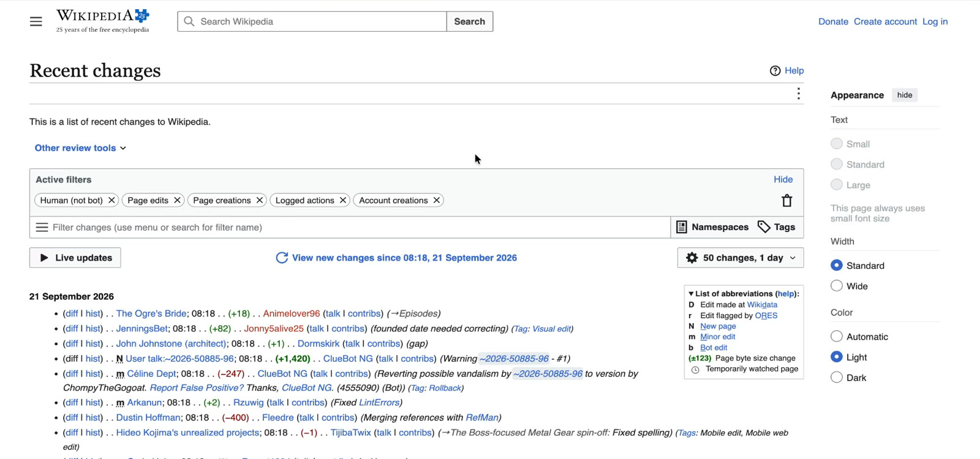Focus the Search Wikipedia field
980x459 pixels.
point(312,21)
